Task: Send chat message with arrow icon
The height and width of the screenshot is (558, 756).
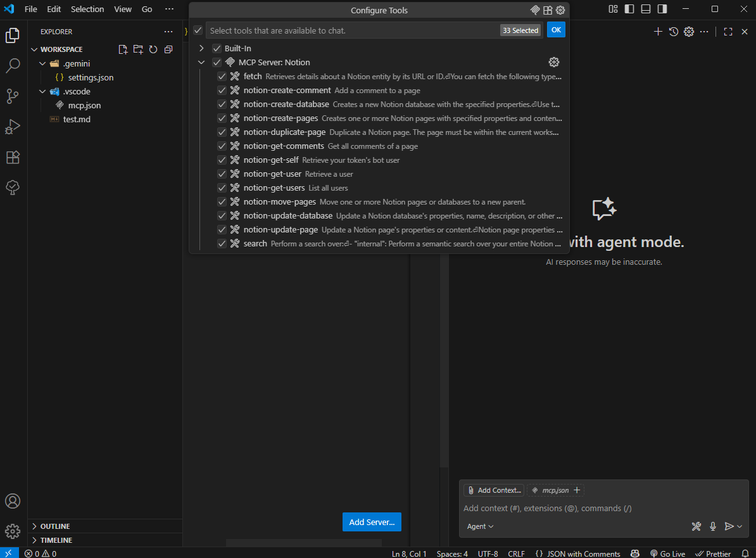Action: click(x=729, y=526)
